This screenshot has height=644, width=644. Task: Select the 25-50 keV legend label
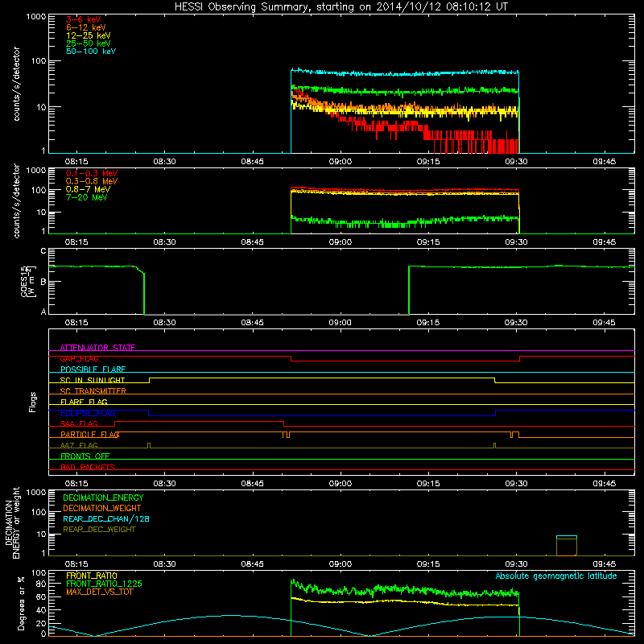pos(89,43)
